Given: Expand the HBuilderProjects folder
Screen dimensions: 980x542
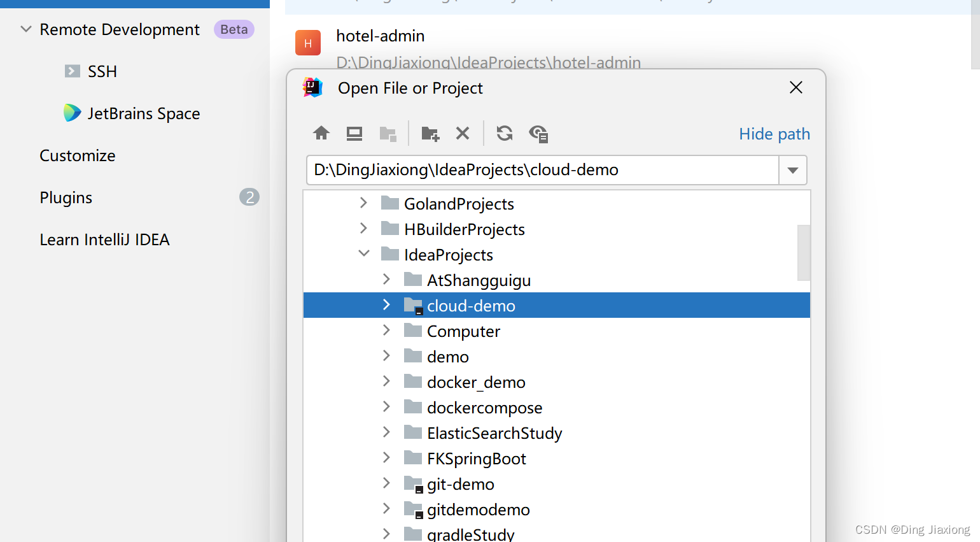Looking at the screenshot, I should pos(363,228).
